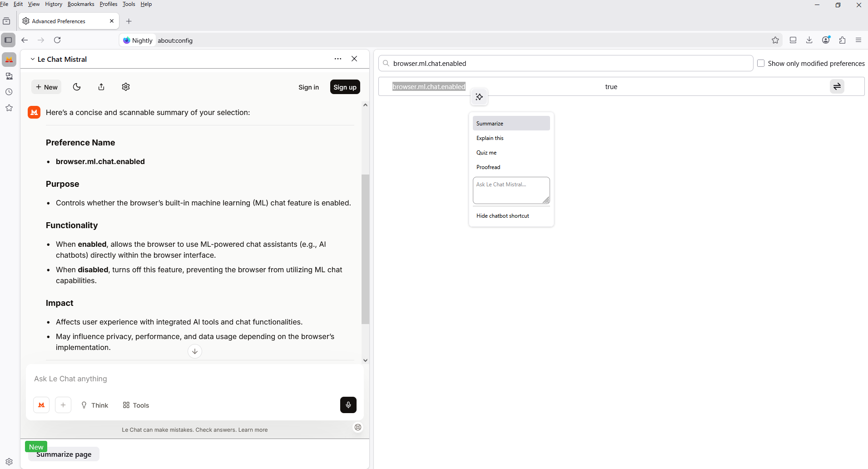
Task: Choose Quiz me from the chatbot popup
Action: [x=511, y=152]
